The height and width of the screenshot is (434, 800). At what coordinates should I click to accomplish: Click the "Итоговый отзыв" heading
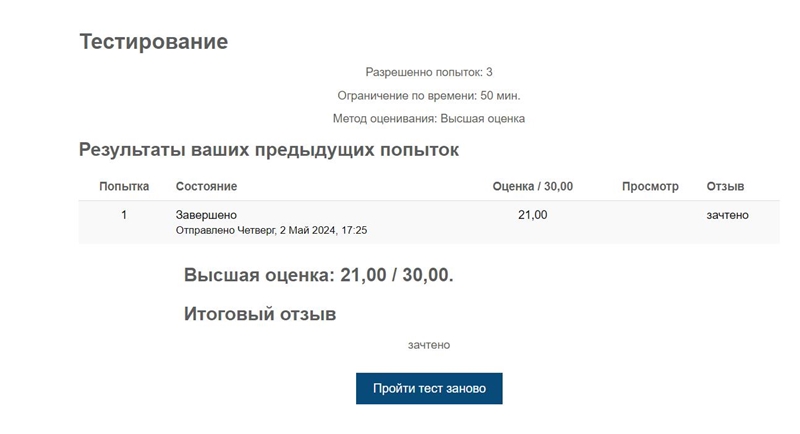[260, 314]
